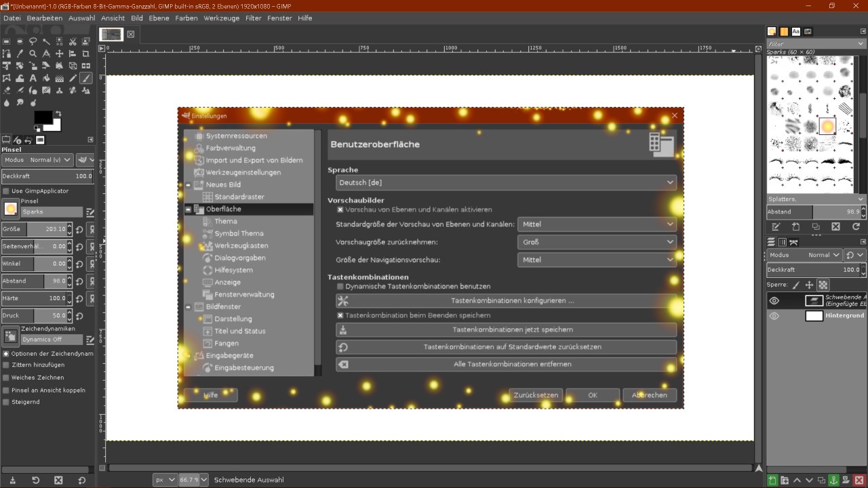This screenshot has width=868, height=488.
Task: Check the Zittern hinzufügen option
Action: pyautogui.click(x=6, y=365)
